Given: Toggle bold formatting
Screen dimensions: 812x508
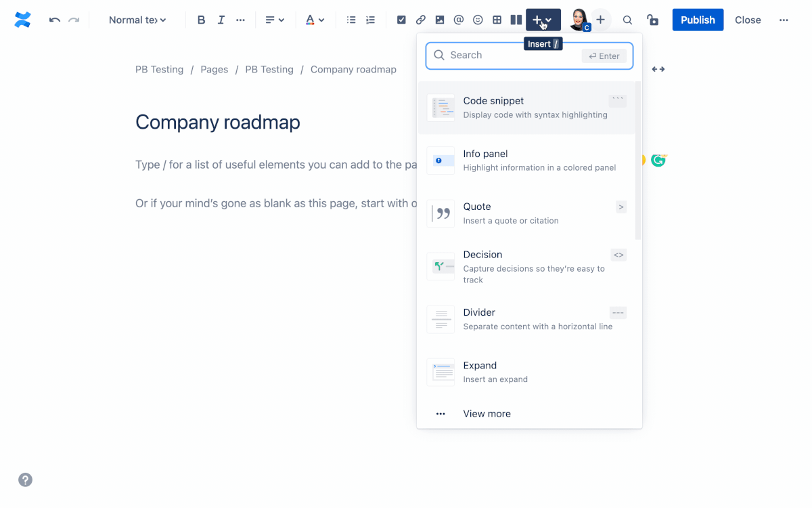Looking at the screenshot, I should coord(201,20).
